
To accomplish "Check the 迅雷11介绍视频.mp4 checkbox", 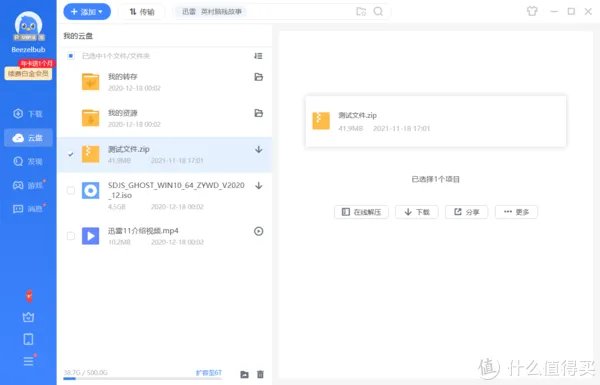I will 71,236.
